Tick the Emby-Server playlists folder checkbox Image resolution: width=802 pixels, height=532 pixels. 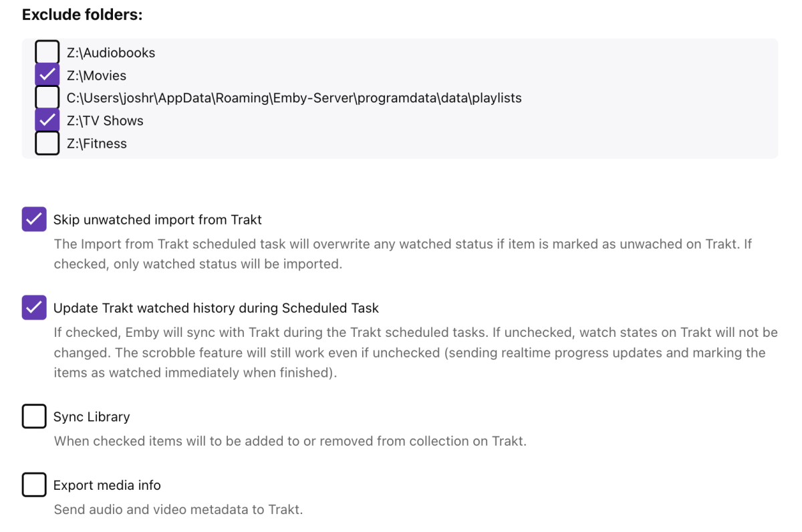47,98
